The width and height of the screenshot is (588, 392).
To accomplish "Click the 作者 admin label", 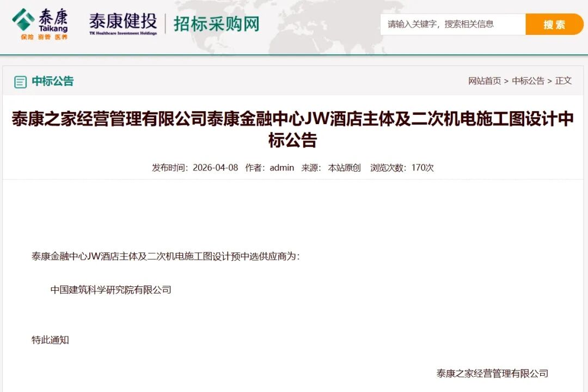I will (269, 168).
